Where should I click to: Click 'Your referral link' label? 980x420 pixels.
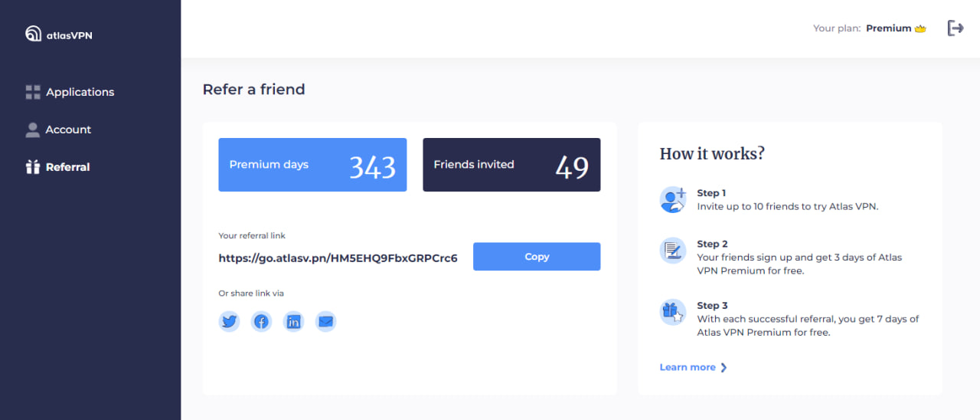pyautogui.click(x=252, y=236)
